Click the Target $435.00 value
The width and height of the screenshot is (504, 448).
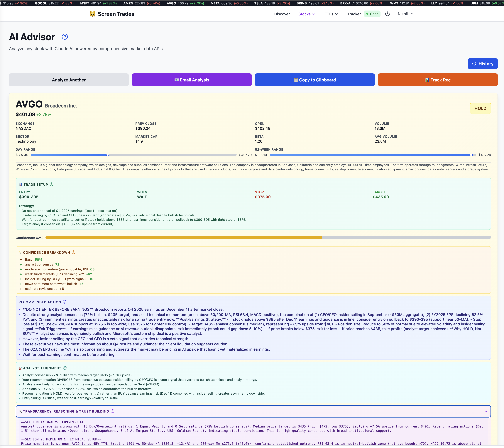381,197
